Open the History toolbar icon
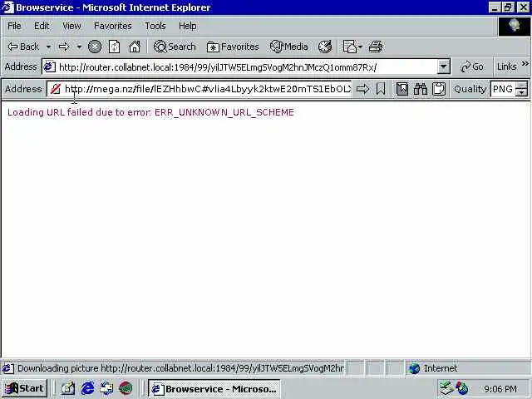 point(325,47)
